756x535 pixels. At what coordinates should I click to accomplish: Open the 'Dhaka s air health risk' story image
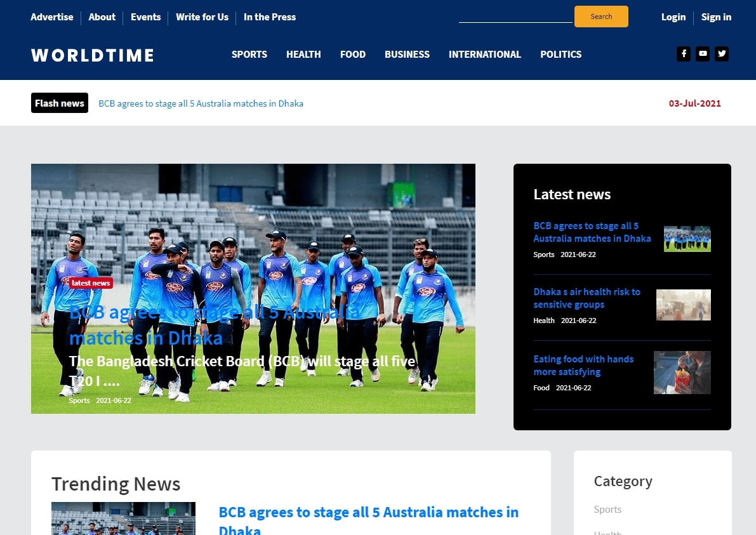tap(684, 305)
